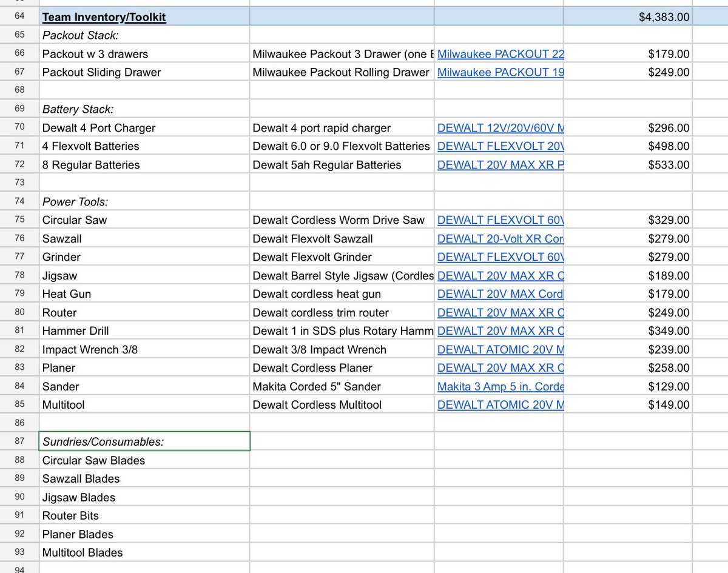Select the Dewalt cordless trim router cell
Screen dimensions: 728x573
point(342,313)
